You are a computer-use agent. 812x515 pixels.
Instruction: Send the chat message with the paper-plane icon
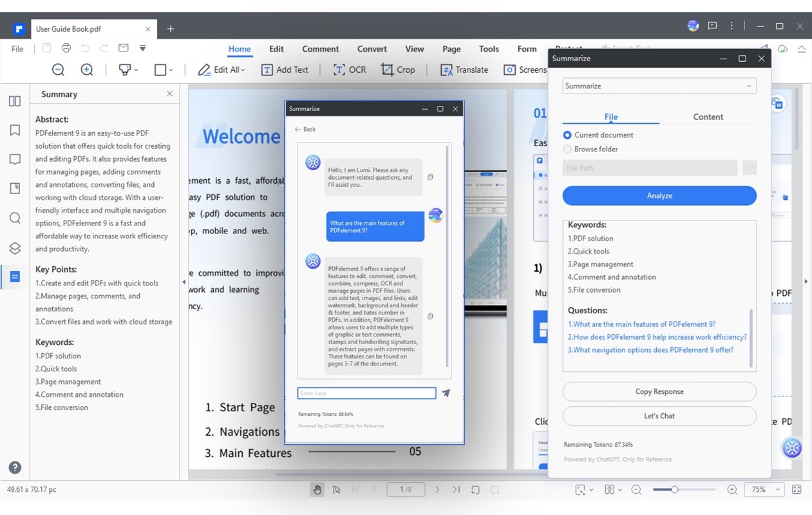coord(446,393)
